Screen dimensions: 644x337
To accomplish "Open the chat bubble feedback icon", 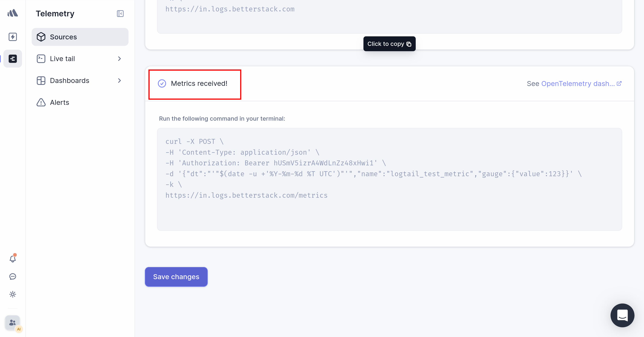I will click(13, 276).
